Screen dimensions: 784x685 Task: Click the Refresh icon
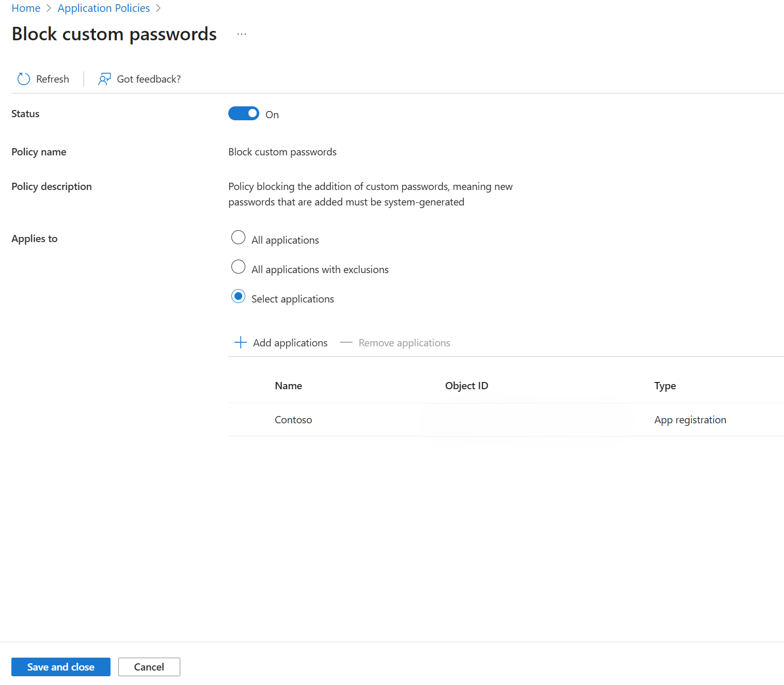[23, 78]
